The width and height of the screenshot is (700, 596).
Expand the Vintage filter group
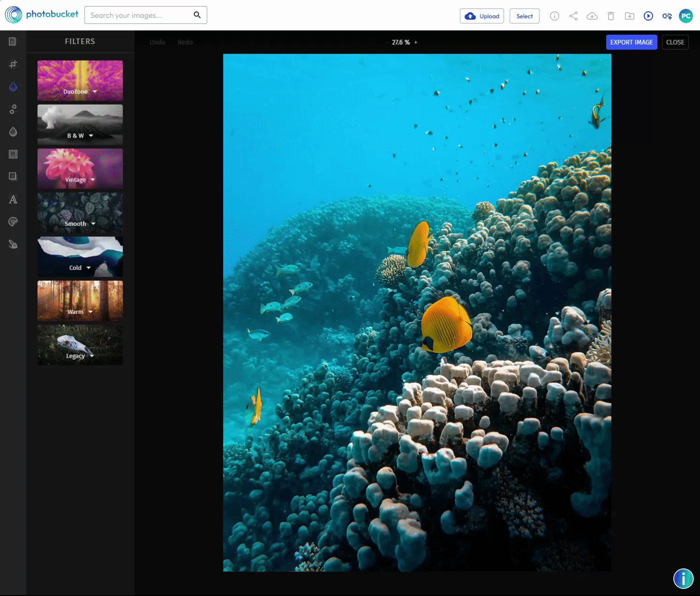pyautogui.click(x=80, y=168)
